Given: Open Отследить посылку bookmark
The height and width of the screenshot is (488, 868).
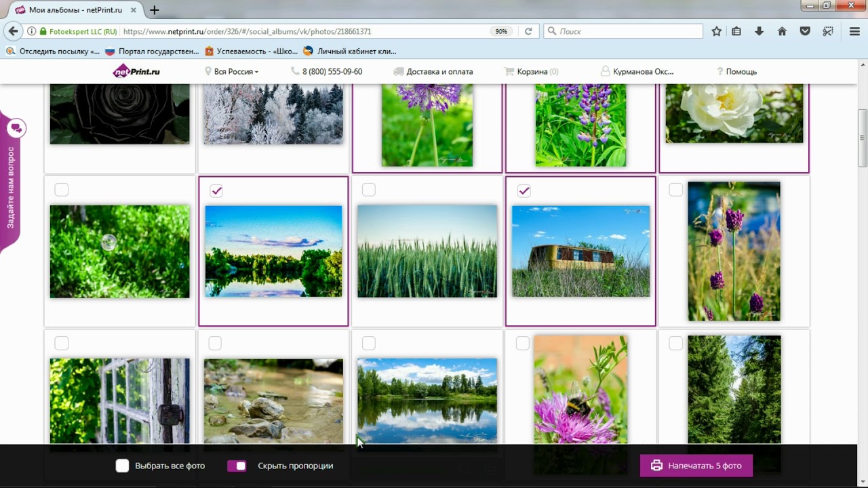Looking at the screenshot, I should coord(53,51).
